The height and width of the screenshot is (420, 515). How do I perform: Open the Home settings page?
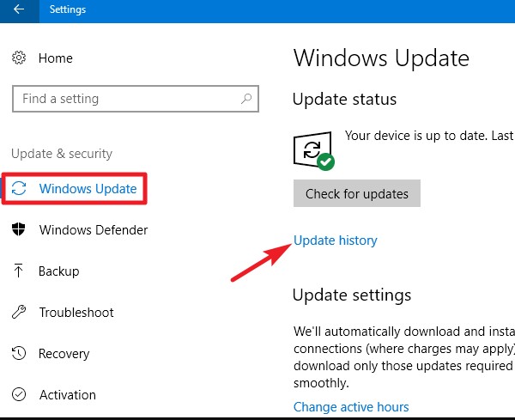[56, 58]
